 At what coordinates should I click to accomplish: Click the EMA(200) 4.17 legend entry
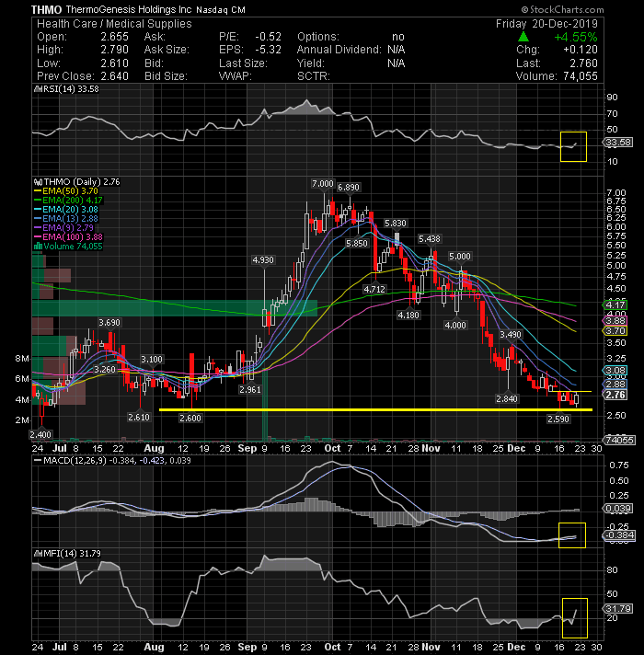pos(68,201)
